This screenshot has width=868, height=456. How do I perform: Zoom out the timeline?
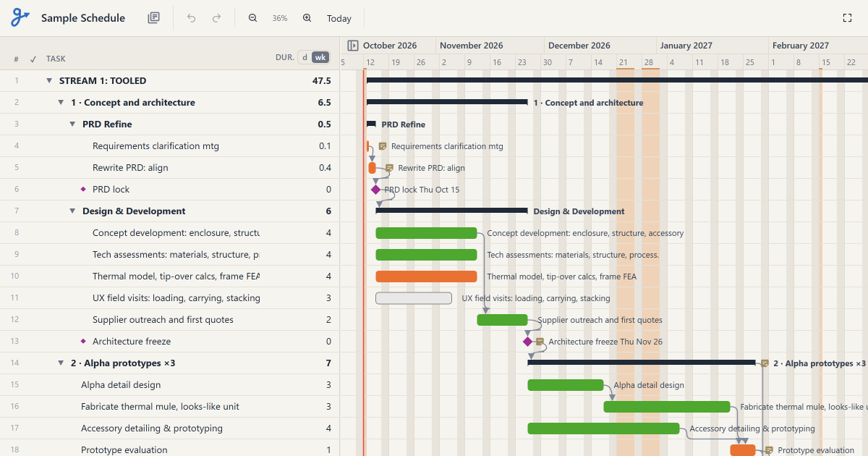click(x=253, y=18)
